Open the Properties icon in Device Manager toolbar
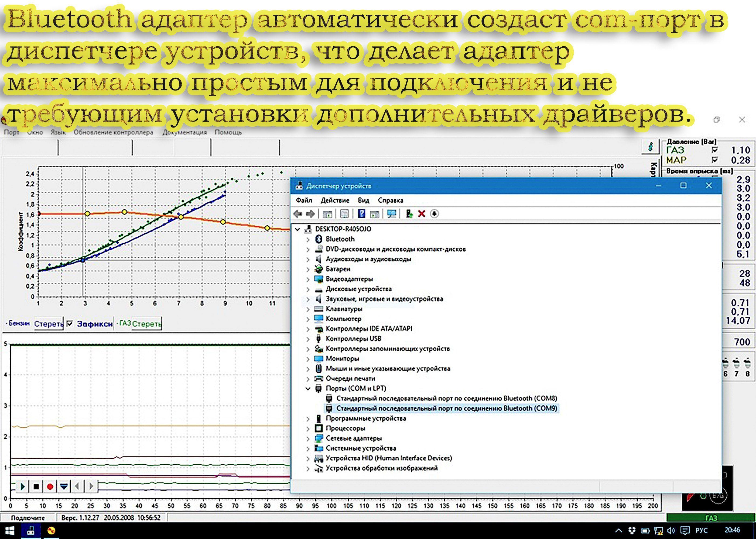This screenshot has width=756, height=539. pos(344,214)
